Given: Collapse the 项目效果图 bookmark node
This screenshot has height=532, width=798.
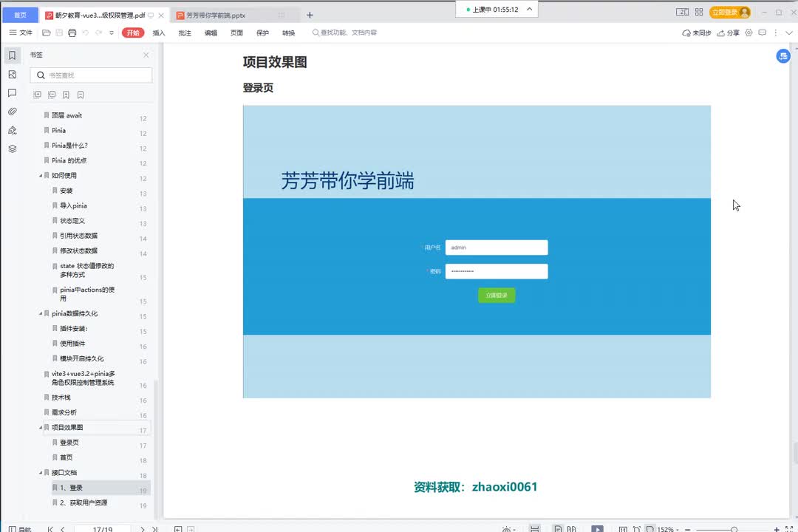Looking at the screenshot, I should click(41, 428).
